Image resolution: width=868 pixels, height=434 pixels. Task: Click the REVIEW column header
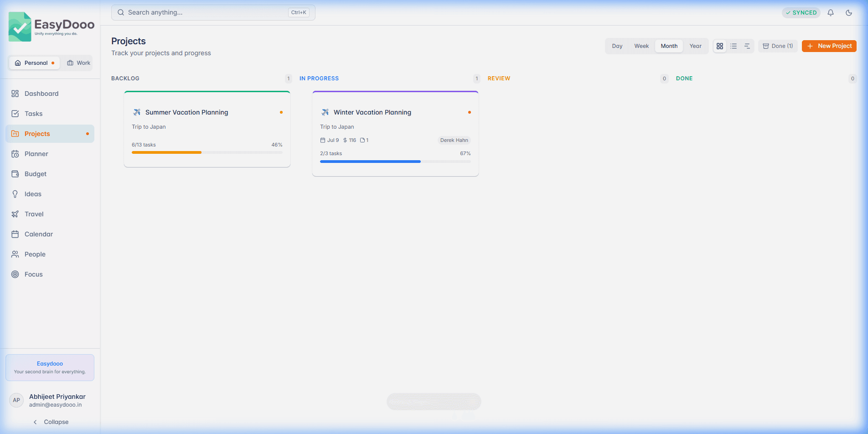click(499, 78)
